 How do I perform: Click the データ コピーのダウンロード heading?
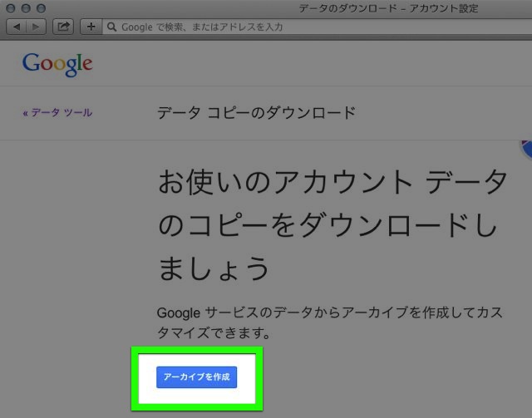click(257, 113)
